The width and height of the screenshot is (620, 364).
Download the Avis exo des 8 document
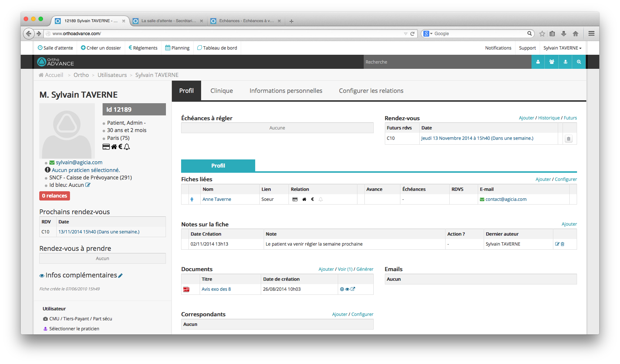342,289
